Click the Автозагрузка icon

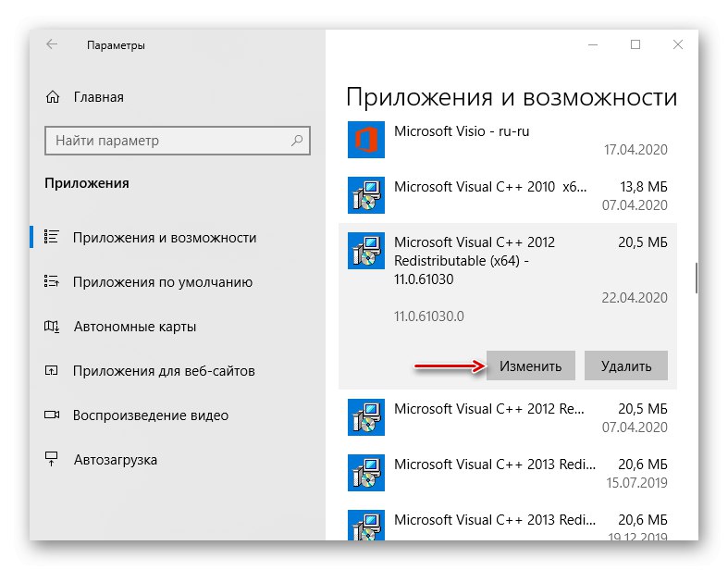coord(51,459)
